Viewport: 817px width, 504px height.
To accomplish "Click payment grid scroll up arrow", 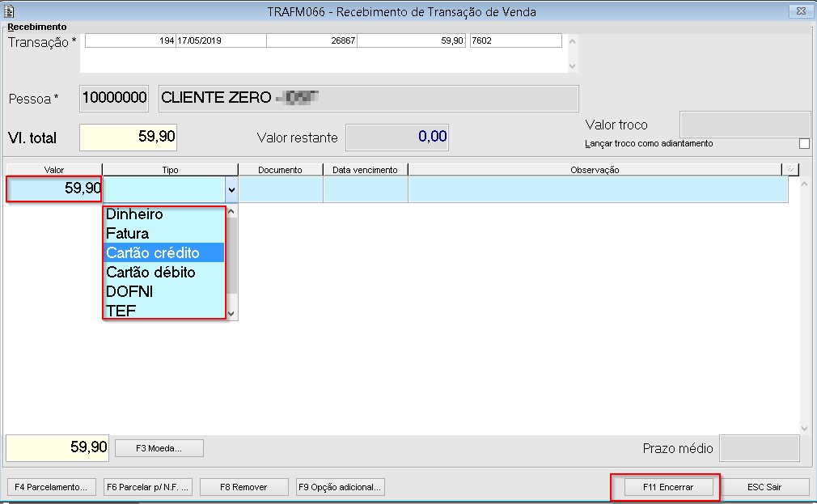I will [805, 184].
